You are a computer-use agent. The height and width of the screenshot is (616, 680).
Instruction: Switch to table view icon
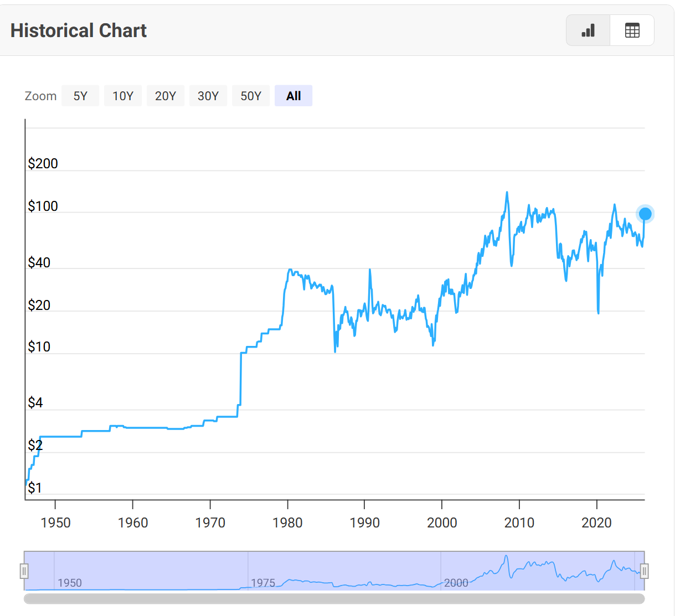632,30
